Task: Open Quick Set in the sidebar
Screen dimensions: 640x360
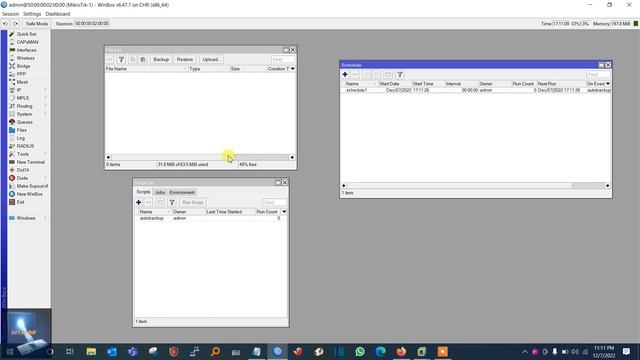Action: tap(26, 34)
